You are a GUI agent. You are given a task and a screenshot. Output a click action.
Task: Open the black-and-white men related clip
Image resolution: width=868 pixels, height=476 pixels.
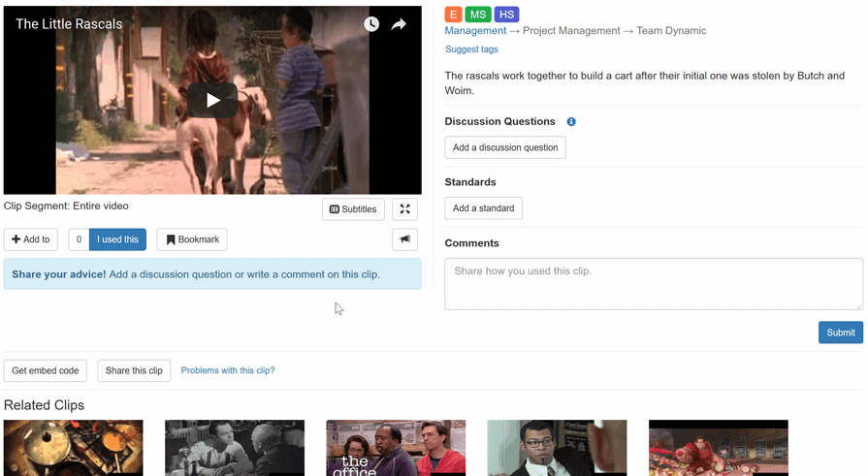[235, 448]
